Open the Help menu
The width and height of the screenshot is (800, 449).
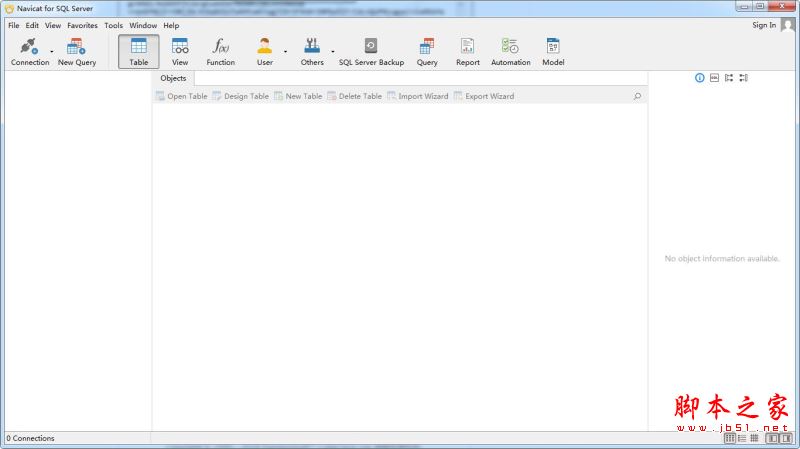coord(171,26)
